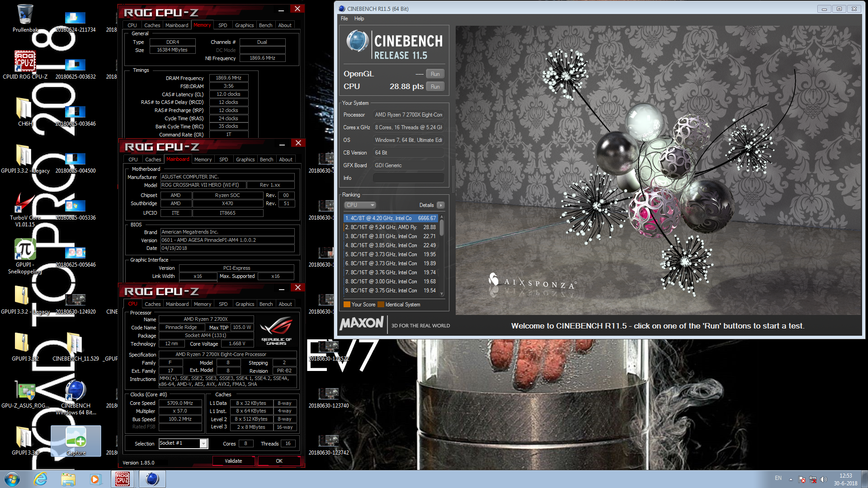Image resolution: width=868 pixels, height=488 pixels.
Task: Select ranking row 2 8C/16T 5.24 GHz AMD
Action: [391, 227]
